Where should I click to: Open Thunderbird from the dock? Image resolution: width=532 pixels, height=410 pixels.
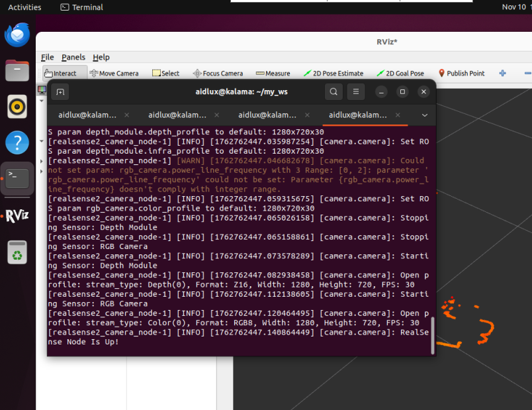tap(17, 34)
